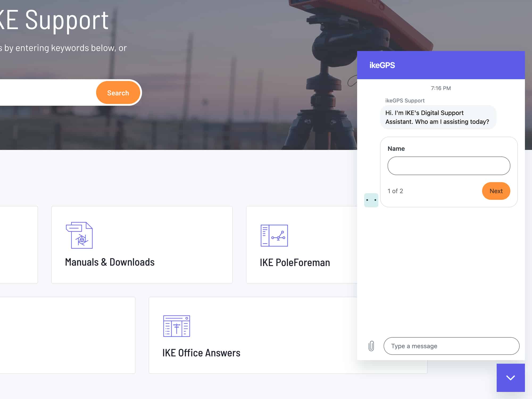
Task: Click the '1 of 2' step indicator
Action: (x=395, y=191)
